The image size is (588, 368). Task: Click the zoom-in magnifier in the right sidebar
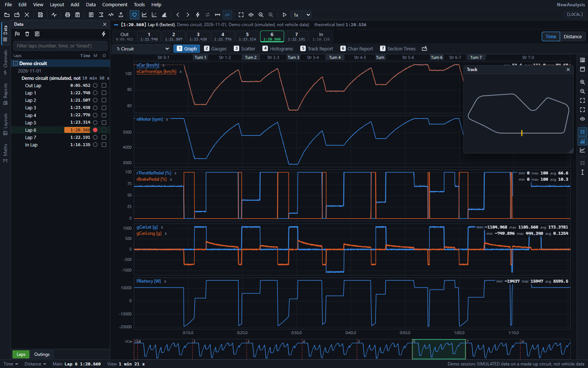[x=582, y=82]
